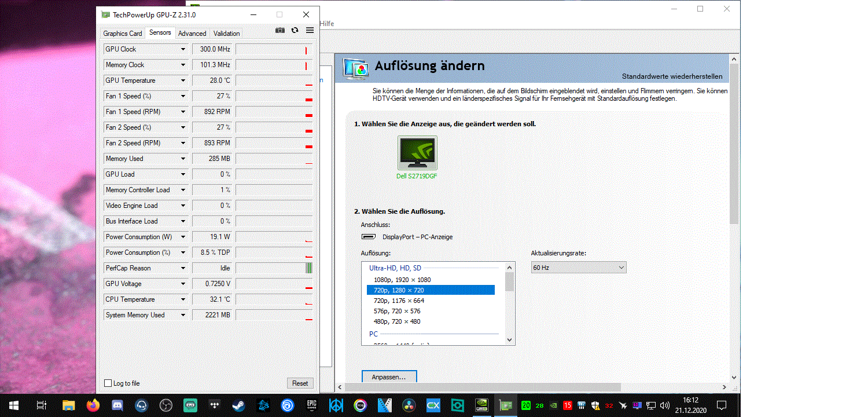Screen dimensions: 868x417
Task: Launch OBS Studio from the taskbar
Action: coord(166,405)
